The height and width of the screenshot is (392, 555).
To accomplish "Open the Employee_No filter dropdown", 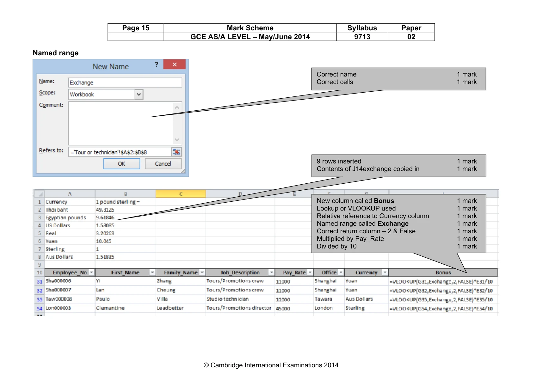I will tap(91, 273).
